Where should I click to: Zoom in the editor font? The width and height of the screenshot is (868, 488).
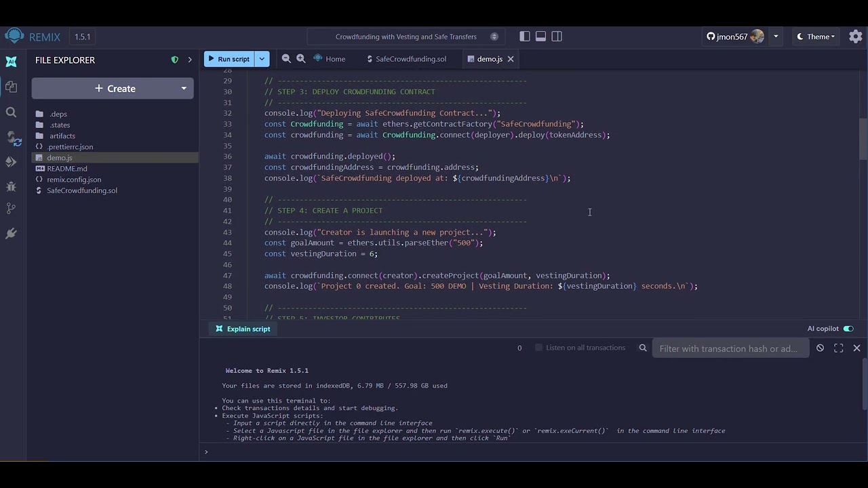tap(301, 59)
